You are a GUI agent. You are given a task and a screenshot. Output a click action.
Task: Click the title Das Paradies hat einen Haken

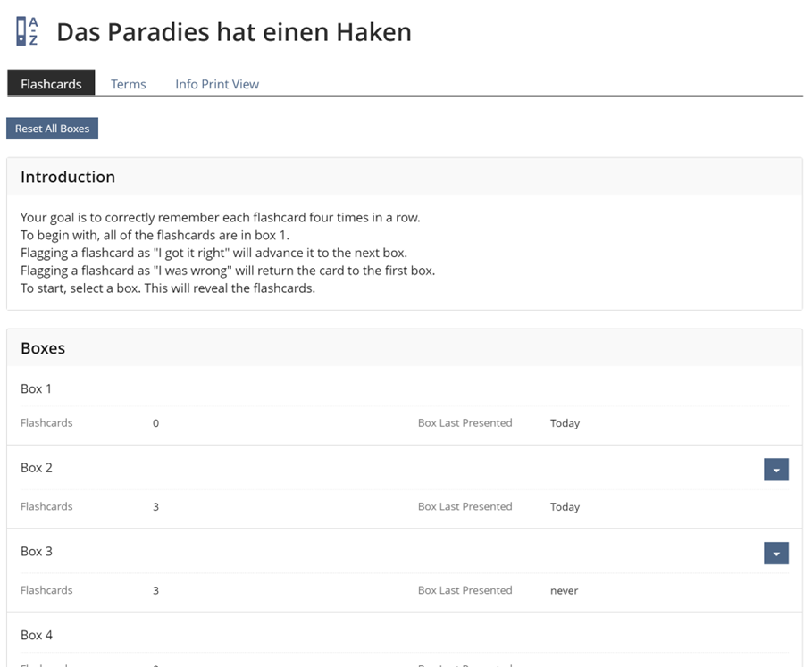coord(234,32)
